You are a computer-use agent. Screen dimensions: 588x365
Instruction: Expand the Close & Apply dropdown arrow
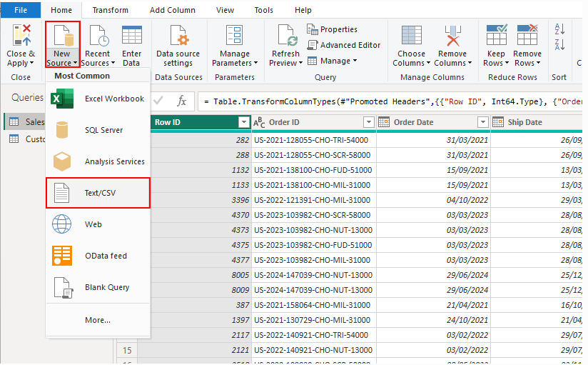click(32, 63)
